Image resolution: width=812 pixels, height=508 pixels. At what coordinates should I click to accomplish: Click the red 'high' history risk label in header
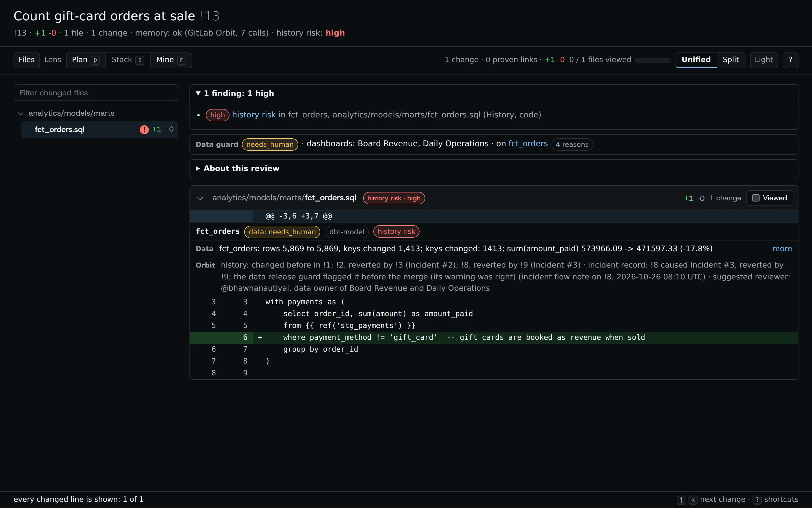(335, 33)
